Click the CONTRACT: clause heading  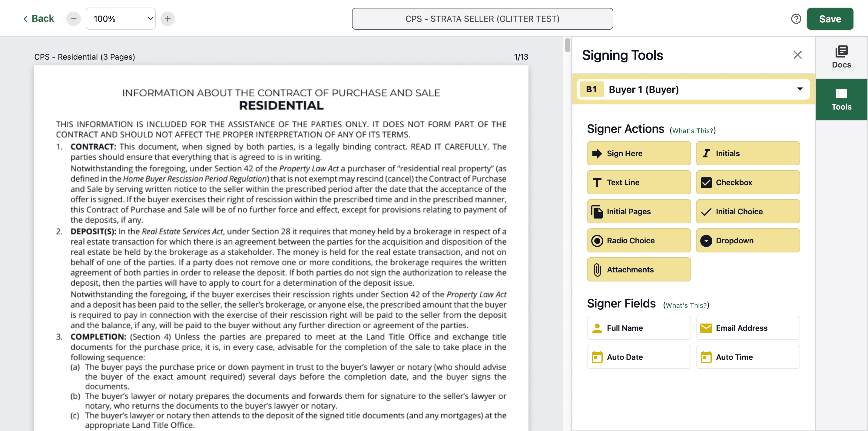93,147
